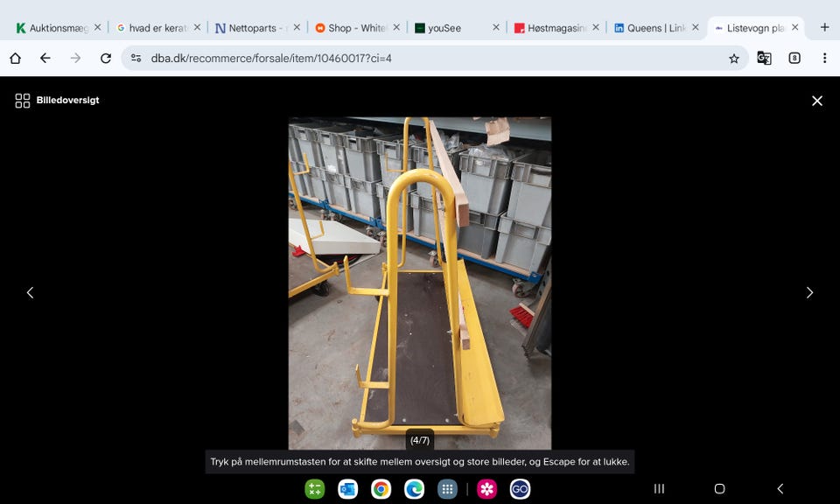The width and height of the screenshot is (840, 504).
Task: Open a new browser tab
Action: click(824, 27)
